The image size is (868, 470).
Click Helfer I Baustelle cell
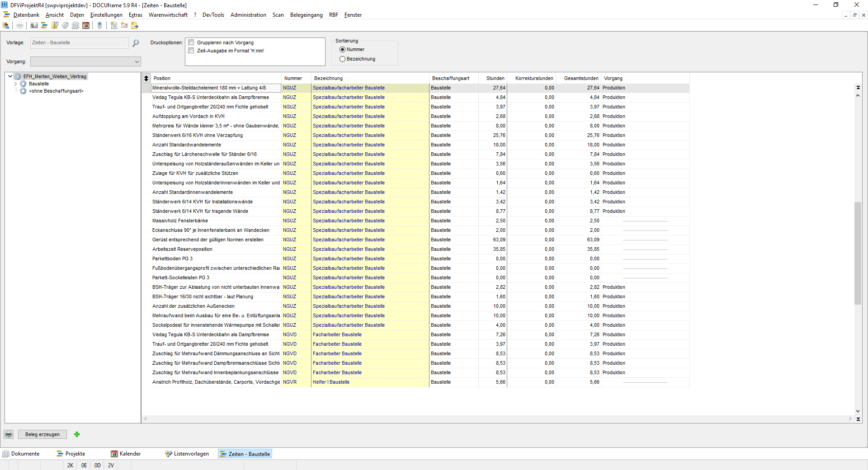click(370, 382)
